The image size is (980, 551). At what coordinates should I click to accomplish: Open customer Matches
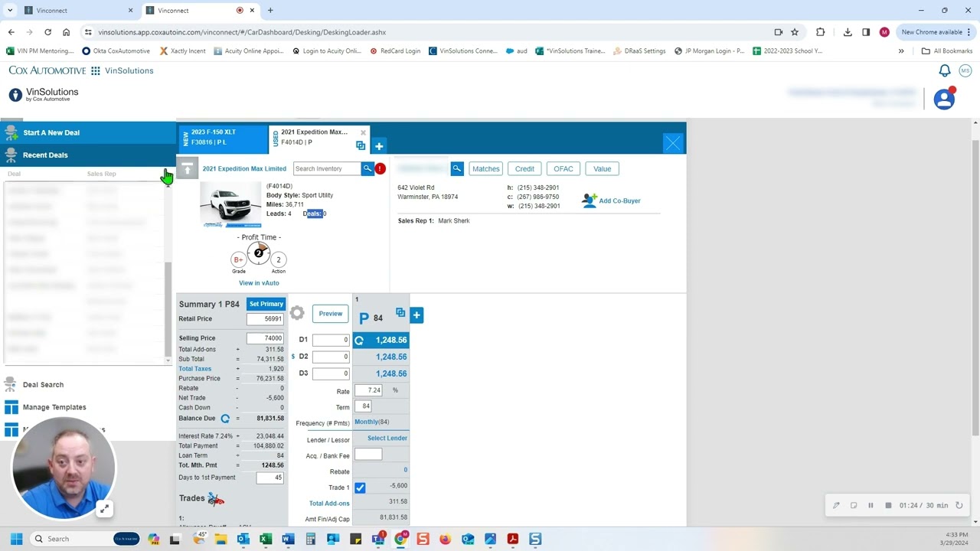pos(485,168)
